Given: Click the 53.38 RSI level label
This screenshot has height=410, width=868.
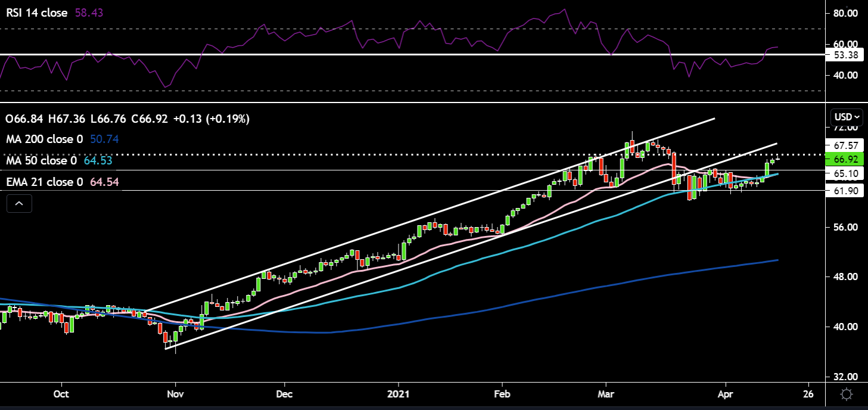Looking at the screenshot, I should [x=846, y=55].
